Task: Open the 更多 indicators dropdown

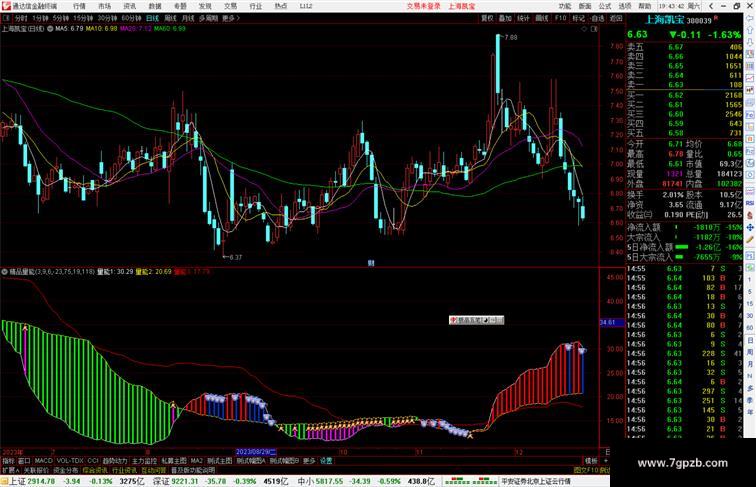Action: click(309, 461)
